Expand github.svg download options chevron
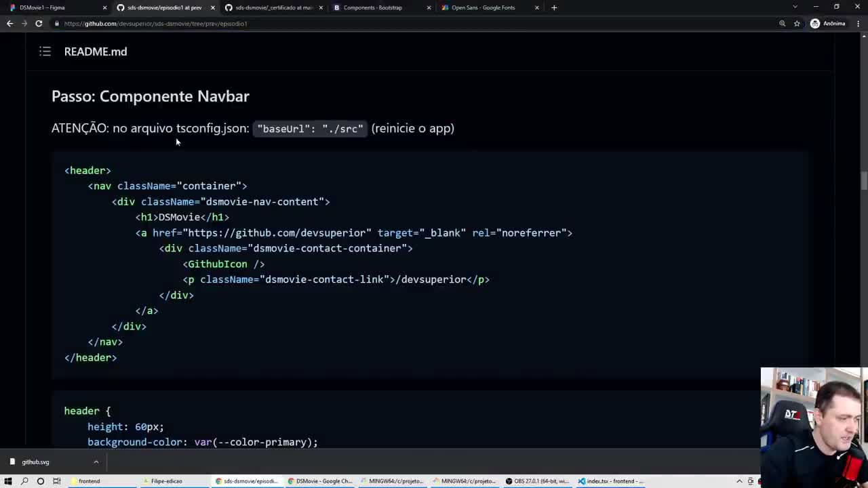This screenshot has height=488, width=868. [96, 462]
